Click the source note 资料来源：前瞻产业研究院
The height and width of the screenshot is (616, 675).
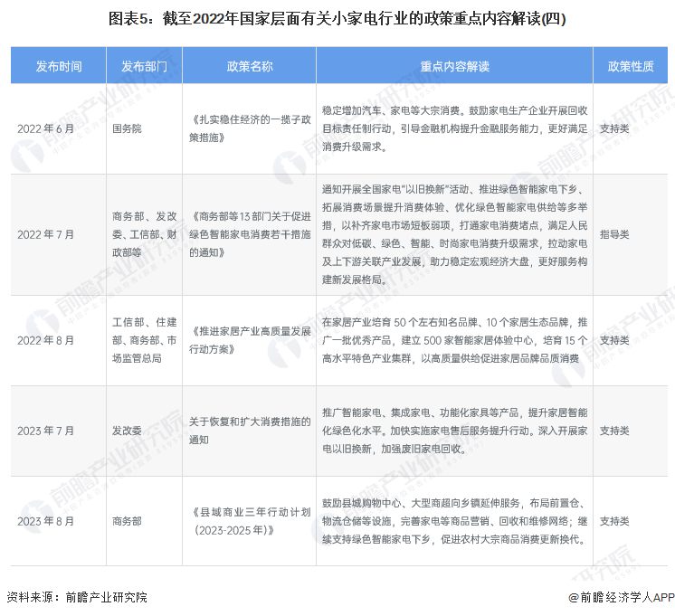click(x=77, y=598)
